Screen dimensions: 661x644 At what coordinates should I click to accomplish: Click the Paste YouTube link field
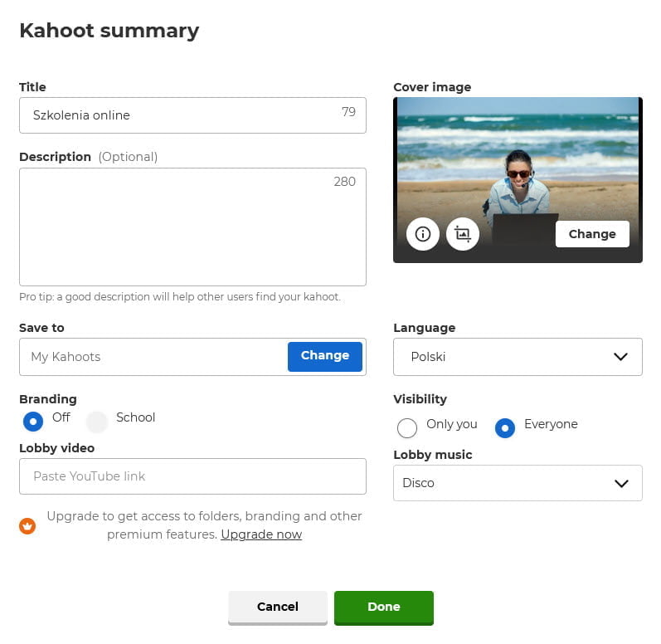click(x=192, y=476)
